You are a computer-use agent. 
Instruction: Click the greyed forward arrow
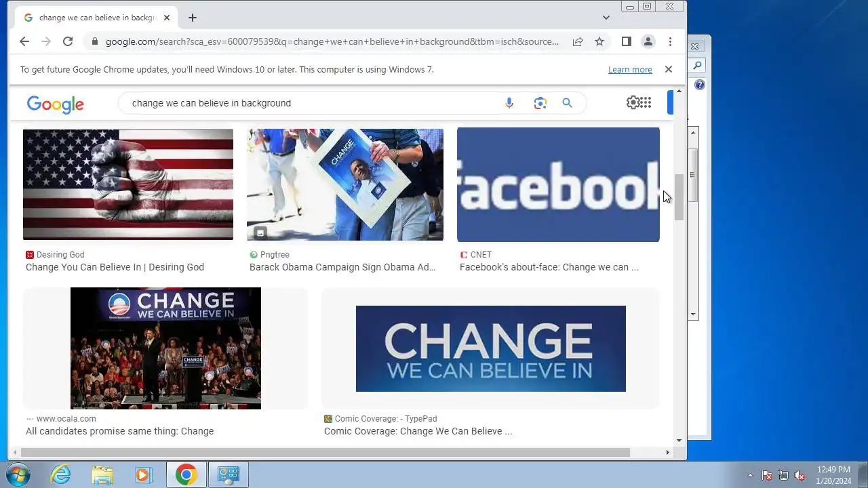[46, 41]
